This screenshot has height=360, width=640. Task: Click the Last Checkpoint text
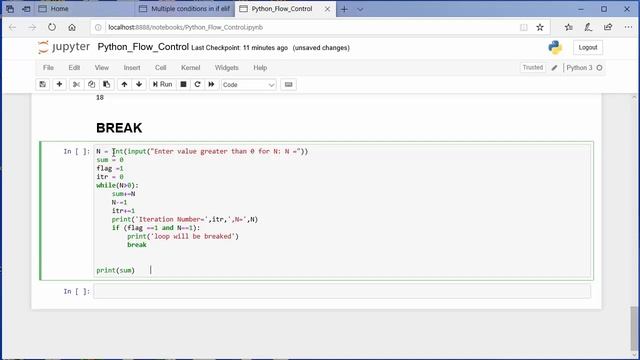[x=239, y=48]
